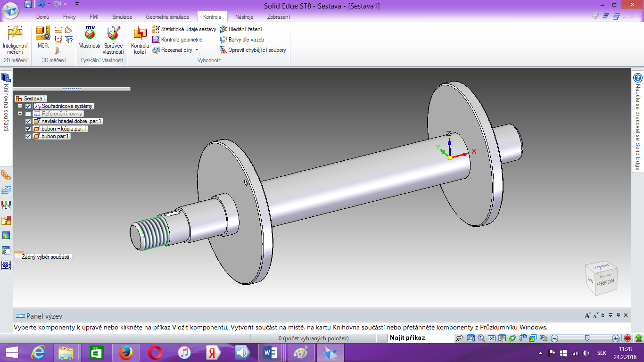Uncheck bubon.par:1 checkbox
Screen dimensions: 644x362
coord(28,136)
